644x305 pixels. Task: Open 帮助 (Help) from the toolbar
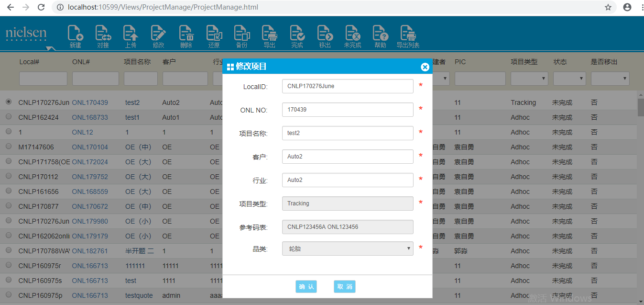pyautogui.click(x=380, y=36)
